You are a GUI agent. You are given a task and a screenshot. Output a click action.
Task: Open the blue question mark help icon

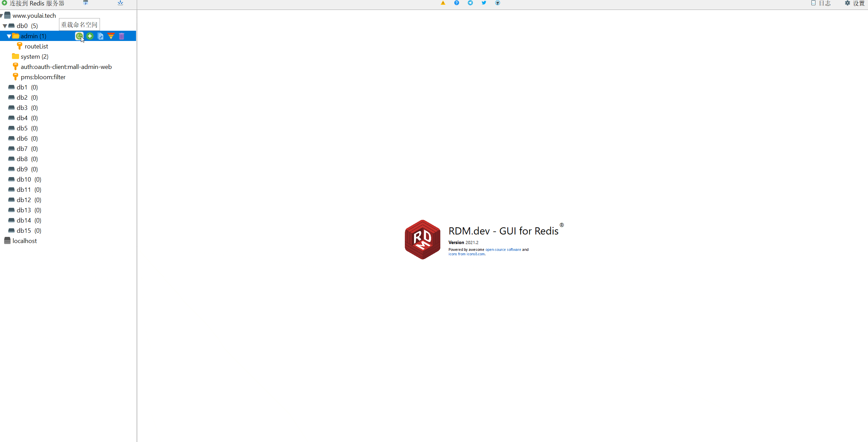(x=457, y=3)
